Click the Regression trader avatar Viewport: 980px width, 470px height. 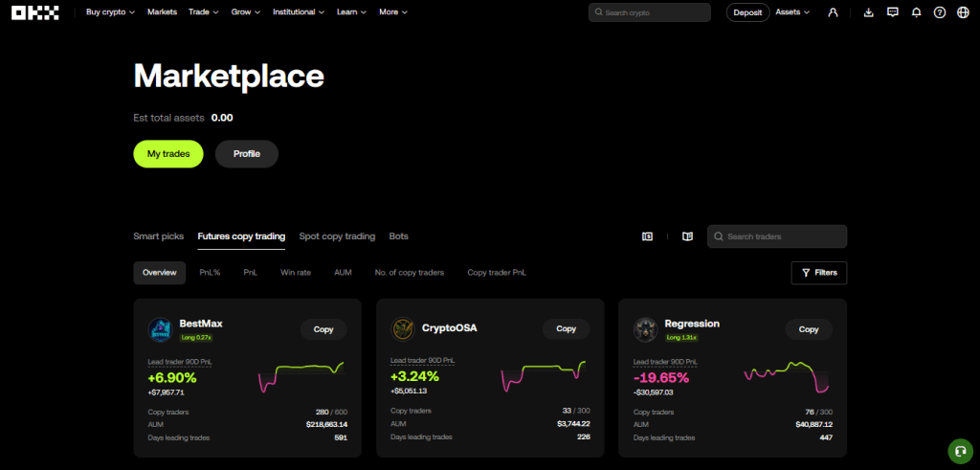pos(645,329)
